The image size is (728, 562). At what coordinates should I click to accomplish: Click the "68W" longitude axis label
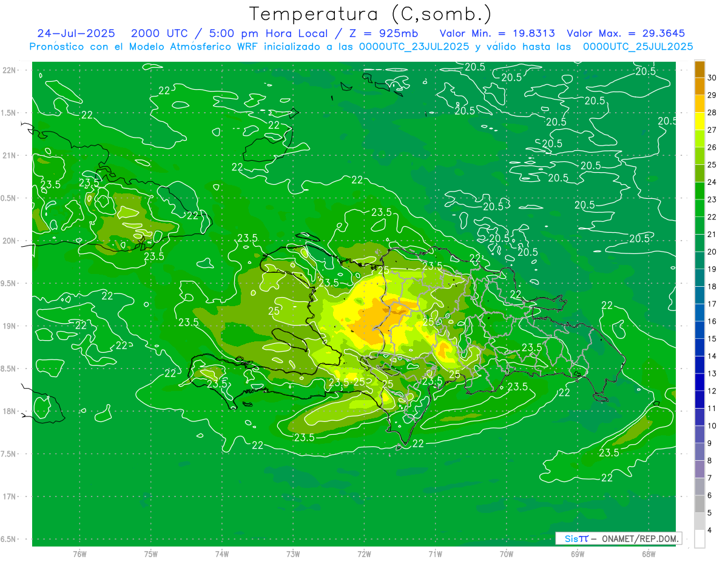pos(649,554)
